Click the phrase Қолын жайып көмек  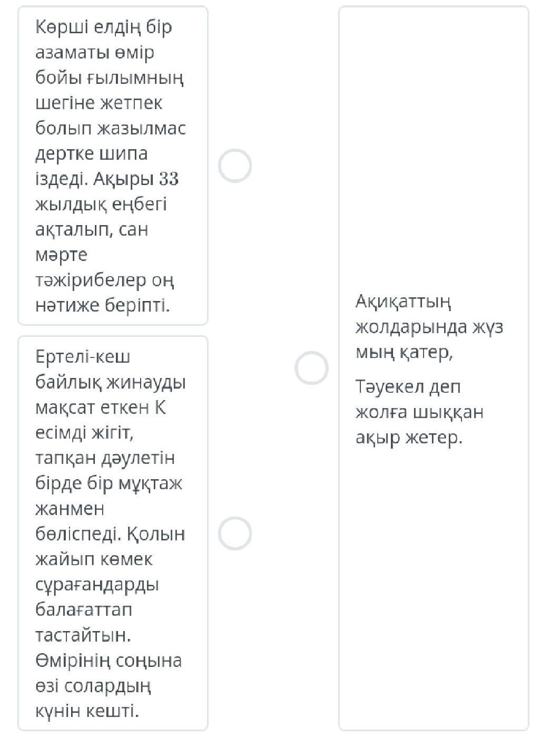[111, 546]
